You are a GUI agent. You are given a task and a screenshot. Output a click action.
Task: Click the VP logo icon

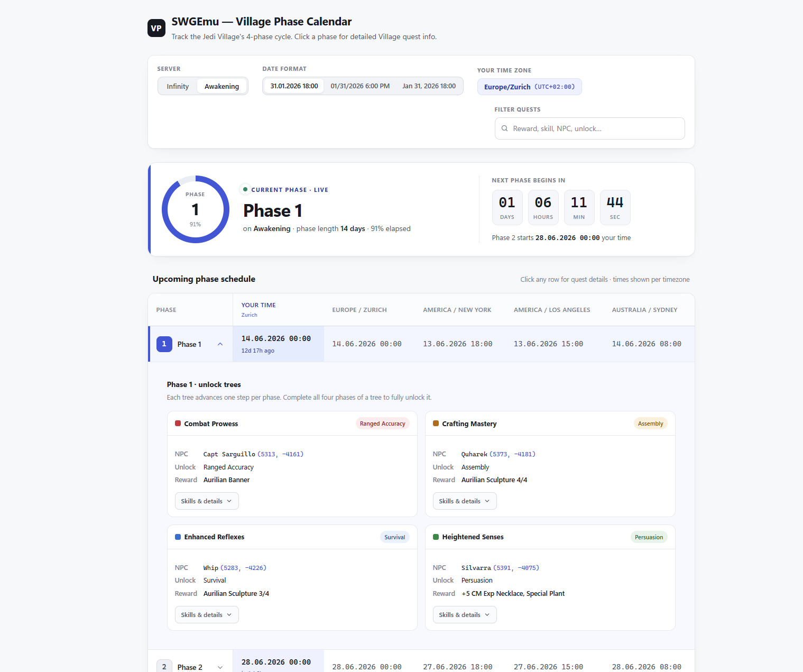(156, 28)
